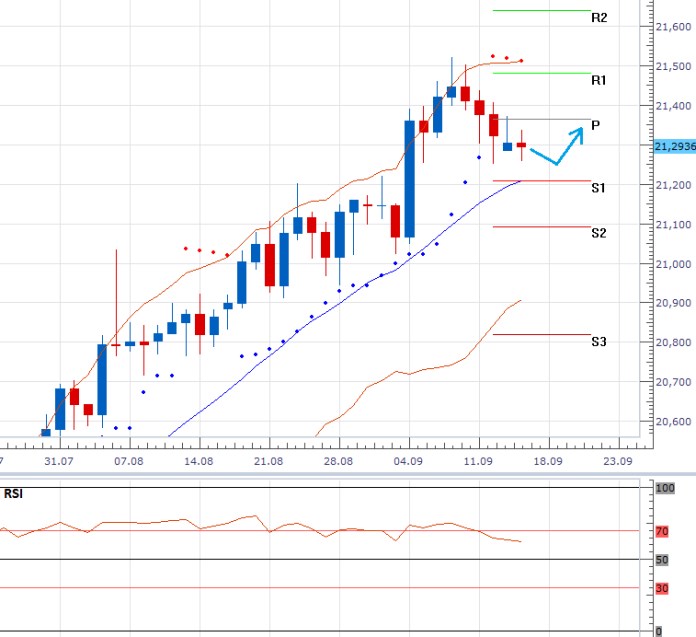
Task: Click the RSI 30 oversold level label
Action: pyautogui.click(x=662, y=589)
